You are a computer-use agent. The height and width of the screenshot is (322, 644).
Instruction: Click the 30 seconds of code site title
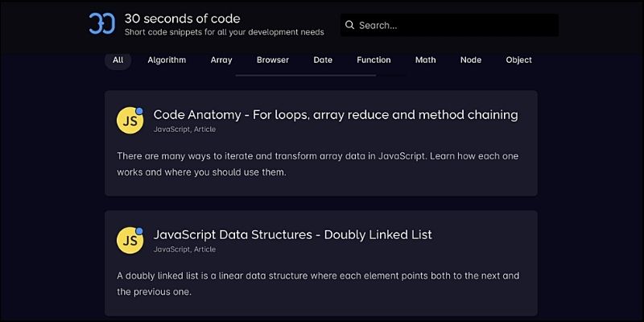click(182, 18)
